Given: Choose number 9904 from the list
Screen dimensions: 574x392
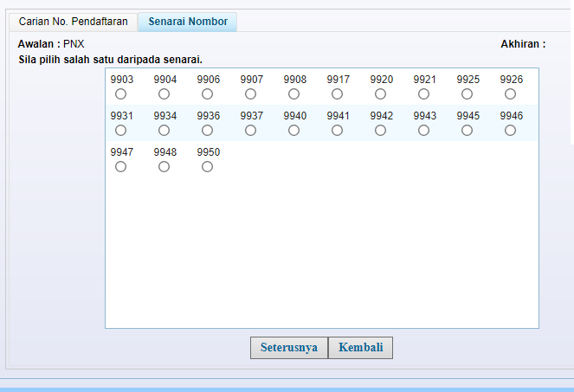Looking at the screenshot, I should (x=164, y=94).
